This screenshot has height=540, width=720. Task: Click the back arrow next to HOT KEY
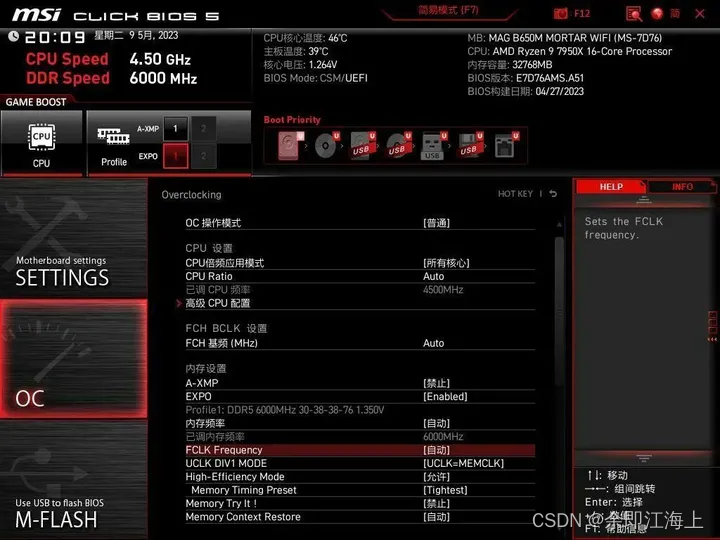[553, 194]
